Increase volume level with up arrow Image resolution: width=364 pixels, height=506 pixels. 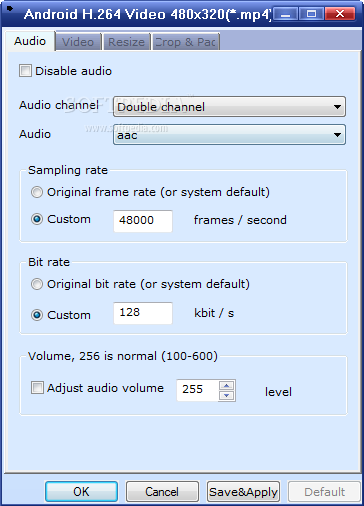tap(227, 386)
